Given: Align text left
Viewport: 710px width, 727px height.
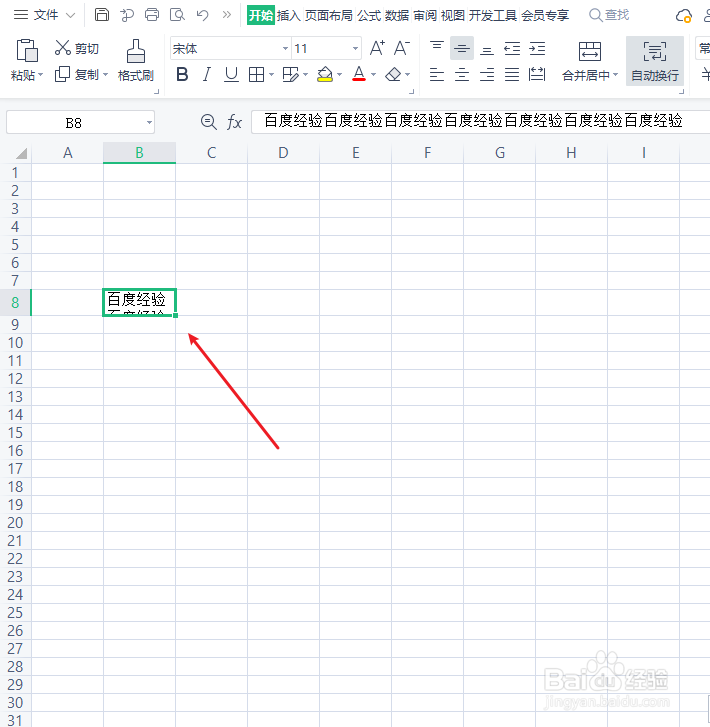Looking at the screenshot, I should 437,74.
